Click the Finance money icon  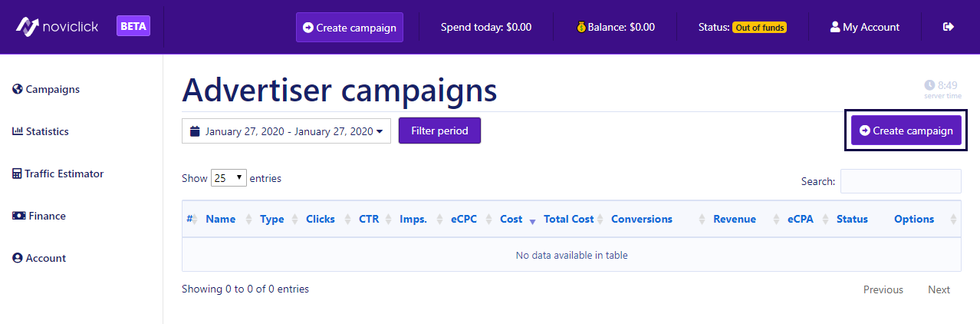[18, 216]
